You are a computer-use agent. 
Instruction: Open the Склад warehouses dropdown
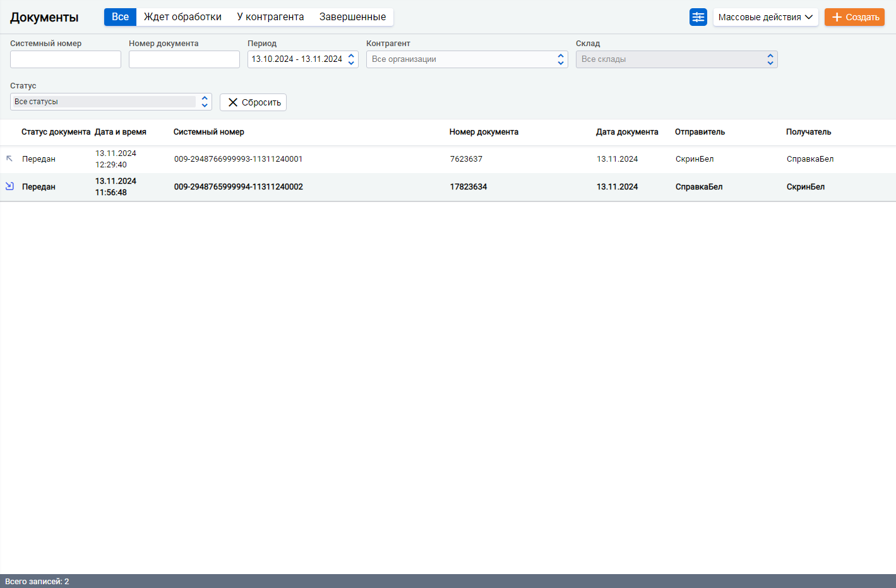point(676,59)
